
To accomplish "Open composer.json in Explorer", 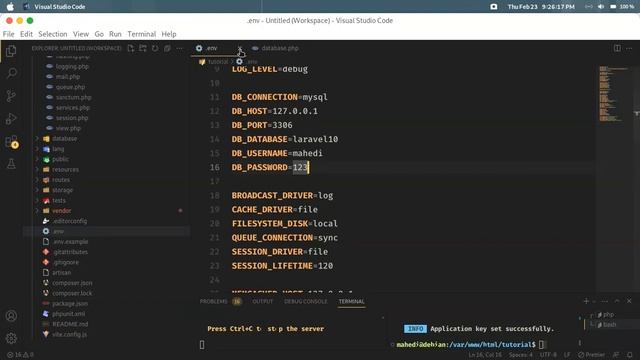I will tap(72, 283).
